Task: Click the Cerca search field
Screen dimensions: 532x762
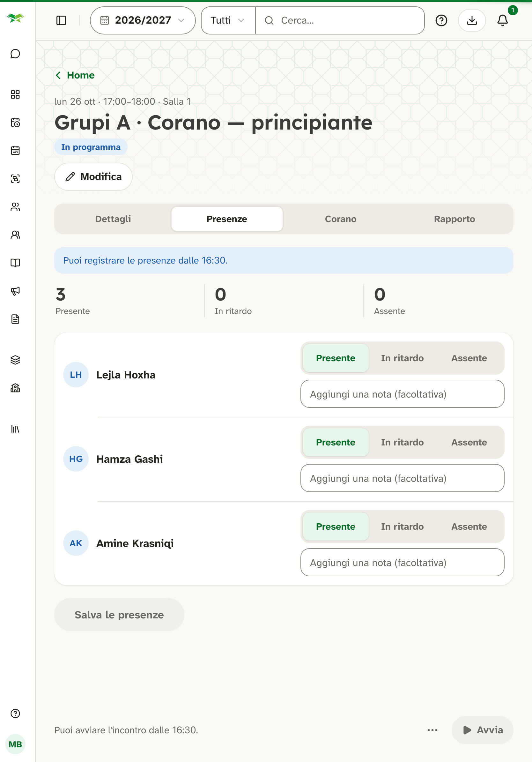Action: (x=340, y=20)
